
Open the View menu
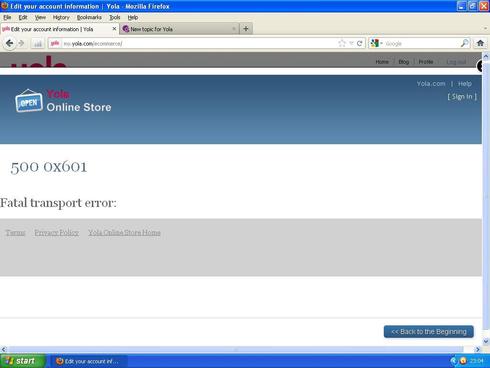point(40,17)
